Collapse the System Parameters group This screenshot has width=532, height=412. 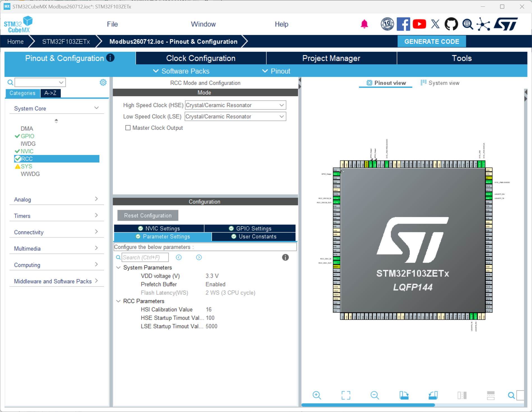click(x=118, y=268)
